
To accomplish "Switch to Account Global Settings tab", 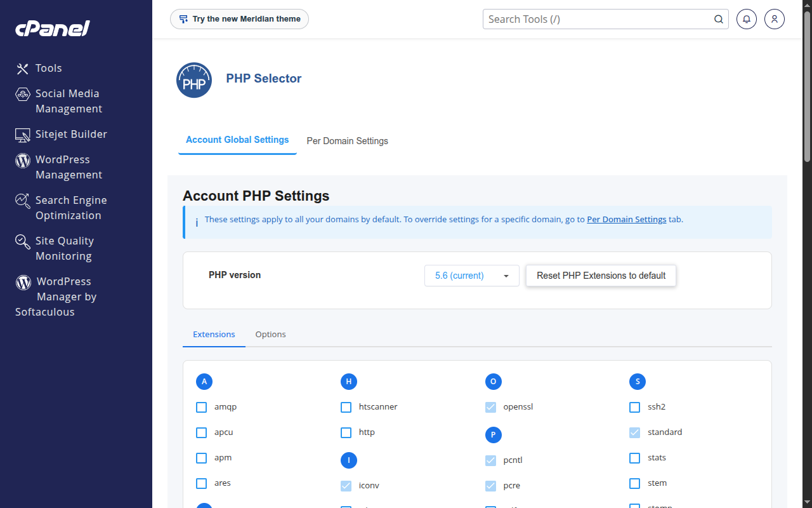I will pyautogui.click(x=237, y=140).
